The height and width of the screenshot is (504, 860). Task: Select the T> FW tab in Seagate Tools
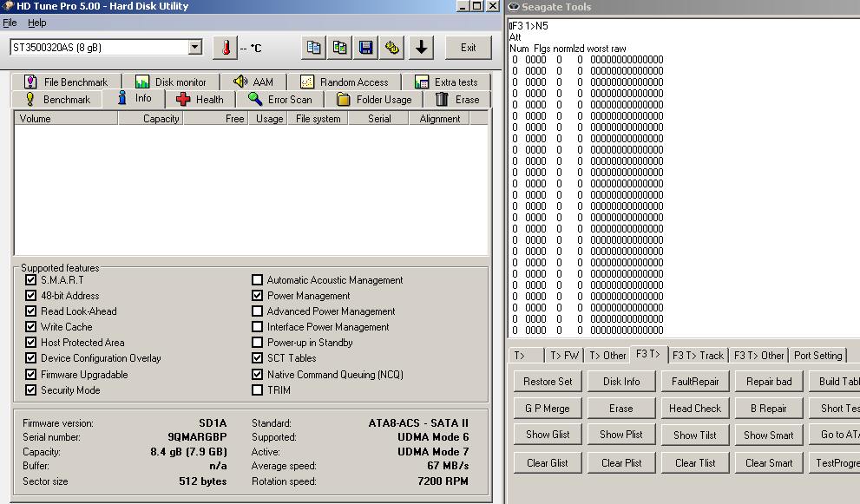click(564, 356)
